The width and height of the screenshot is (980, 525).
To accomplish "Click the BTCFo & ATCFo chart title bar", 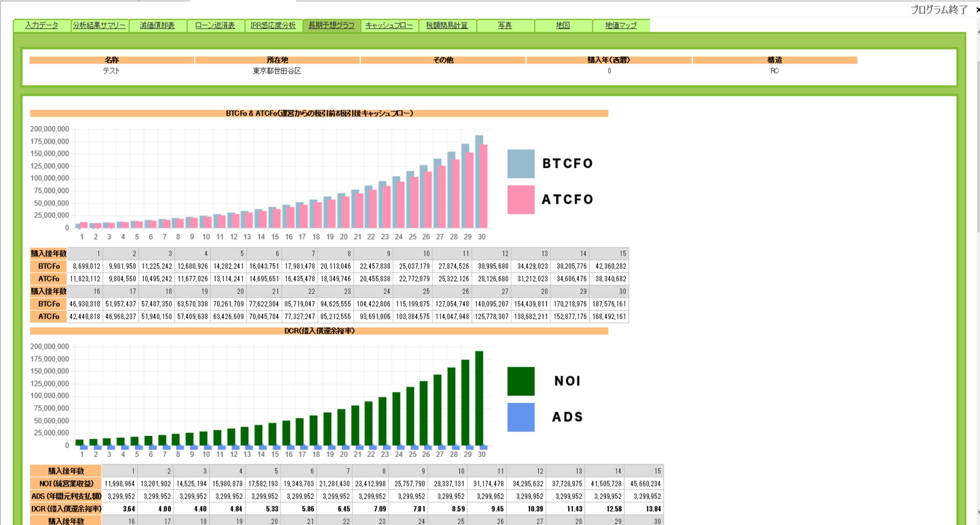I will tap(319, 113).
